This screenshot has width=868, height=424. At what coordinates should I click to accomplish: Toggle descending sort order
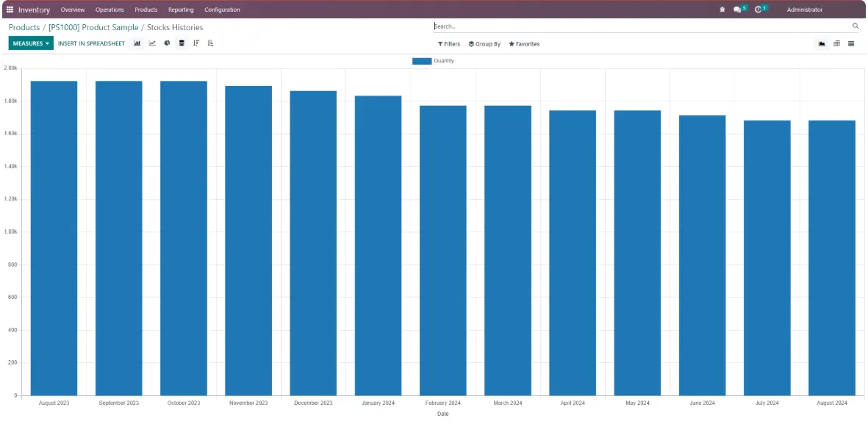click(196, 43)
